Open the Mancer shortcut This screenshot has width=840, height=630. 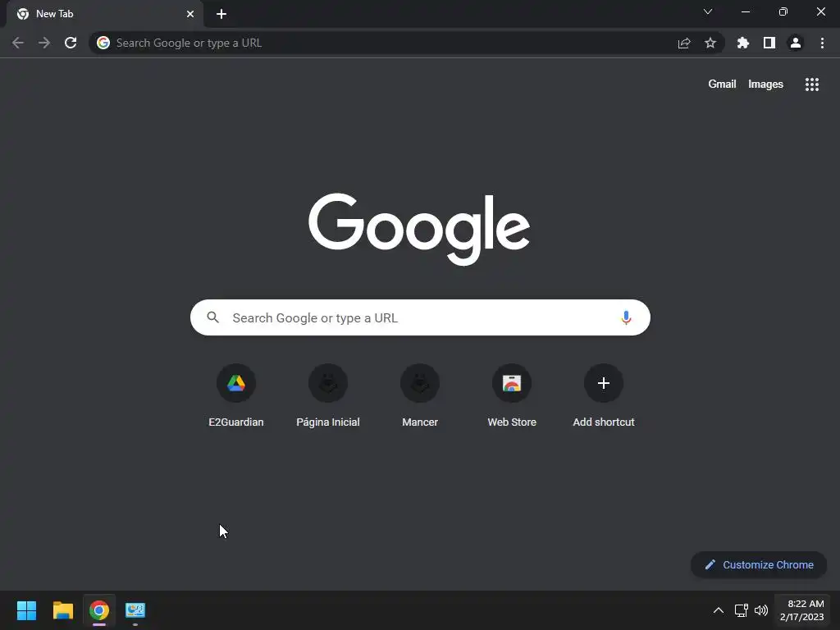pos(420,395)
